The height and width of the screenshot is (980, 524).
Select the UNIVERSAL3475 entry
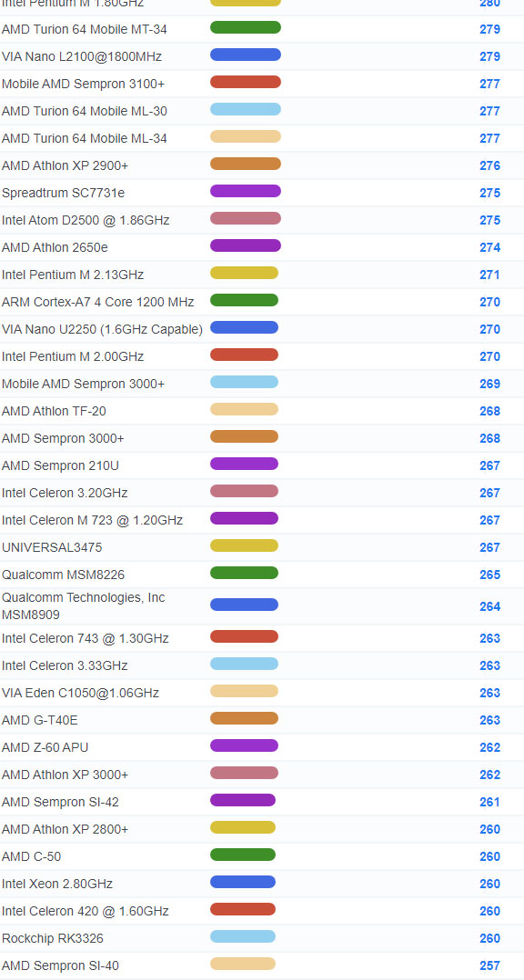coord(52,547)
